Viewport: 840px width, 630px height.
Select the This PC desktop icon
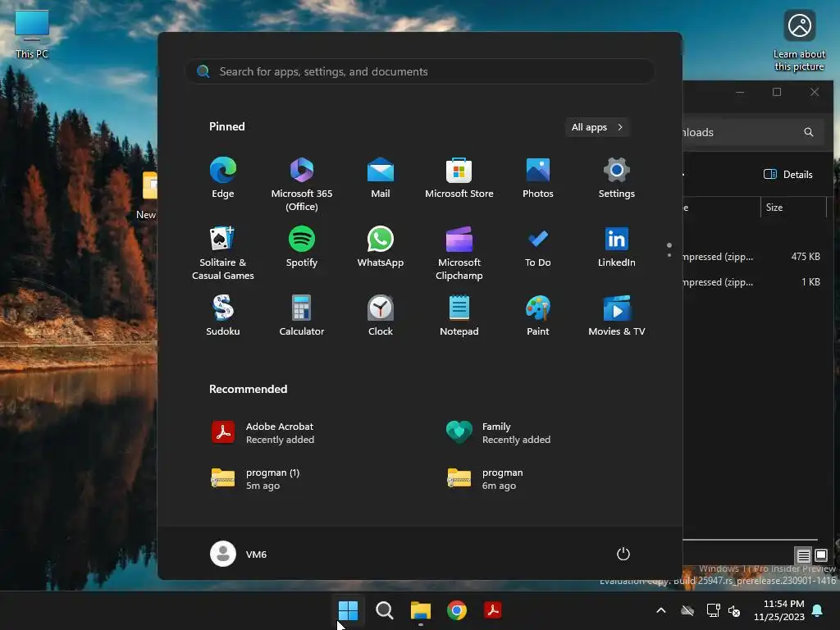[32, 34]
